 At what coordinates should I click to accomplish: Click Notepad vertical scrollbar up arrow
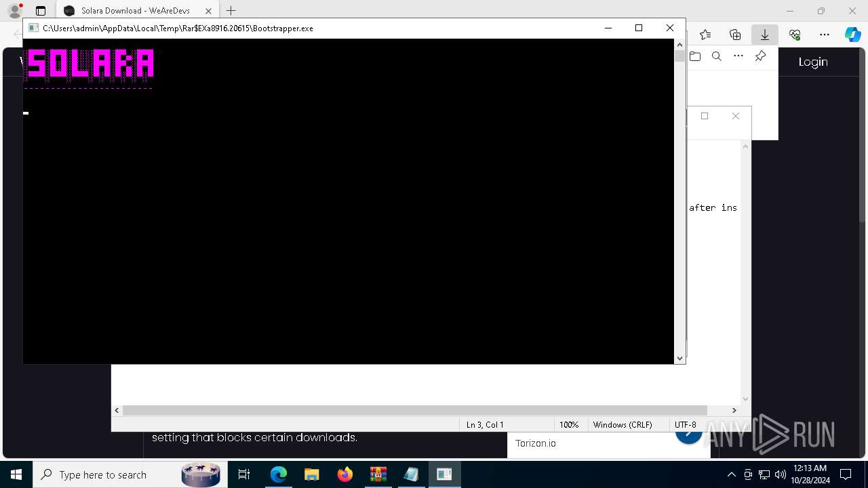746,146
